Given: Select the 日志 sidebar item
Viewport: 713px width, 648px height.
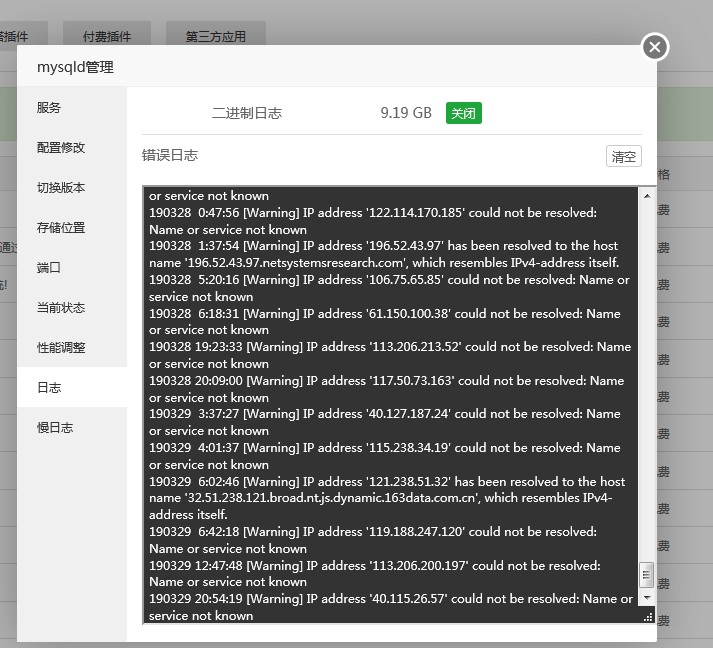Looking at the screenshot, I should point(49,388).
